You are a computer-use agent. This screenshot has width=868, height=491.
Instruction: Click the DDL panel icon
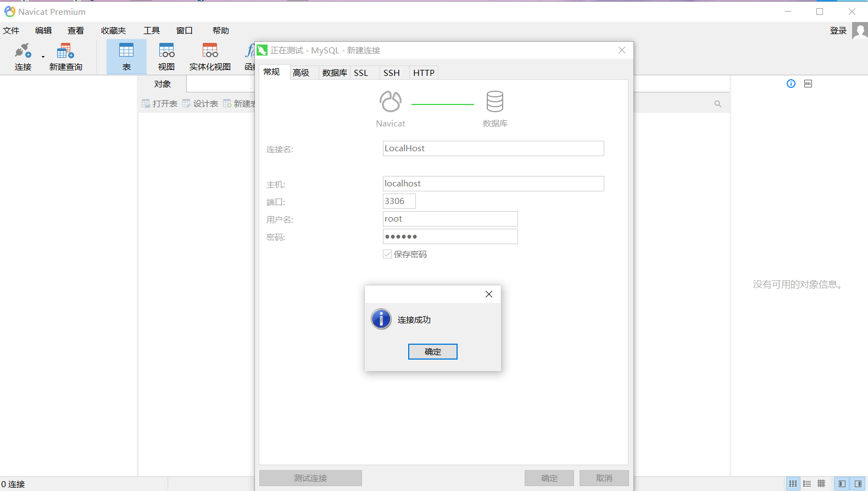coord(808,84)
